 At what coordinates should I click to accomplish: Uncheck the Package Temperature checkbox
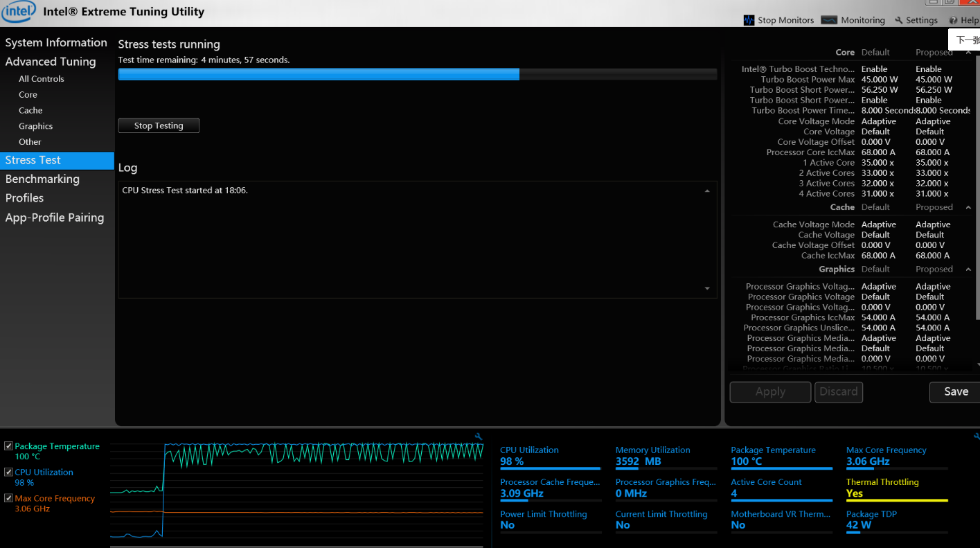[8, 446]
